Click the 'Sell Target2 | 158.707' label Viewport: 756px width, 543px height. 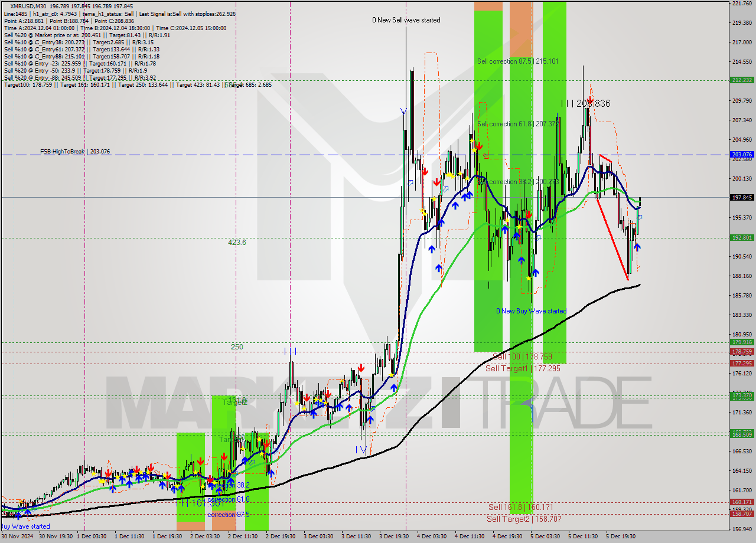point(524,519)
